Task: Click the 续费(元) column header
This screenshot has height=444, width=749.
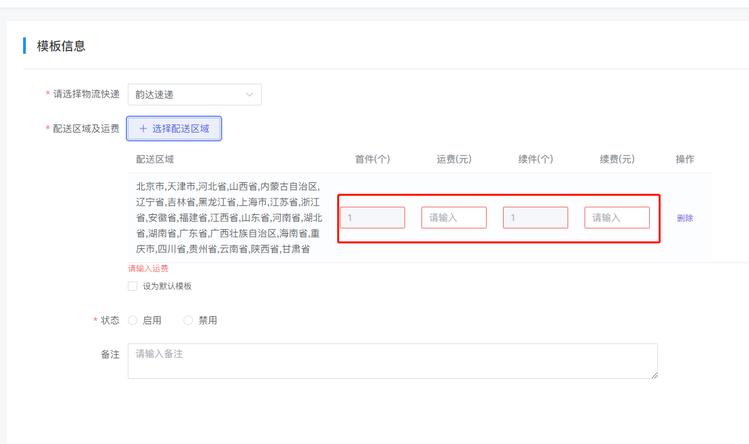Action: 617,159
